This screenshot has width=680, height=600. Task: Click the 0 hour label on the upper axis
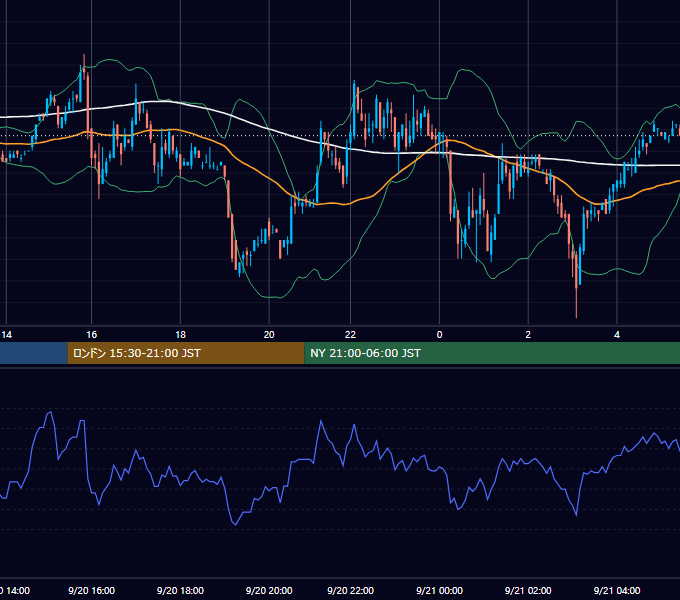pos(439,335)
